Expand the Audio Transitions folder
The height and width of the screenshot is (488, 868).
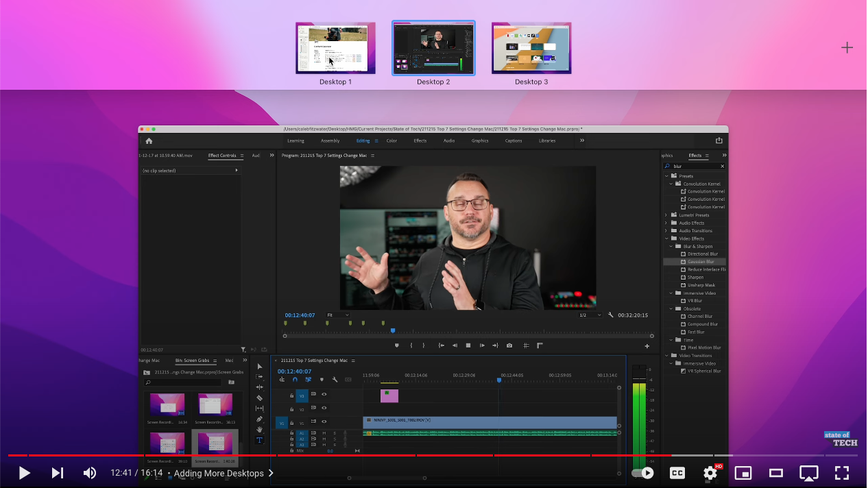[666, 231]
